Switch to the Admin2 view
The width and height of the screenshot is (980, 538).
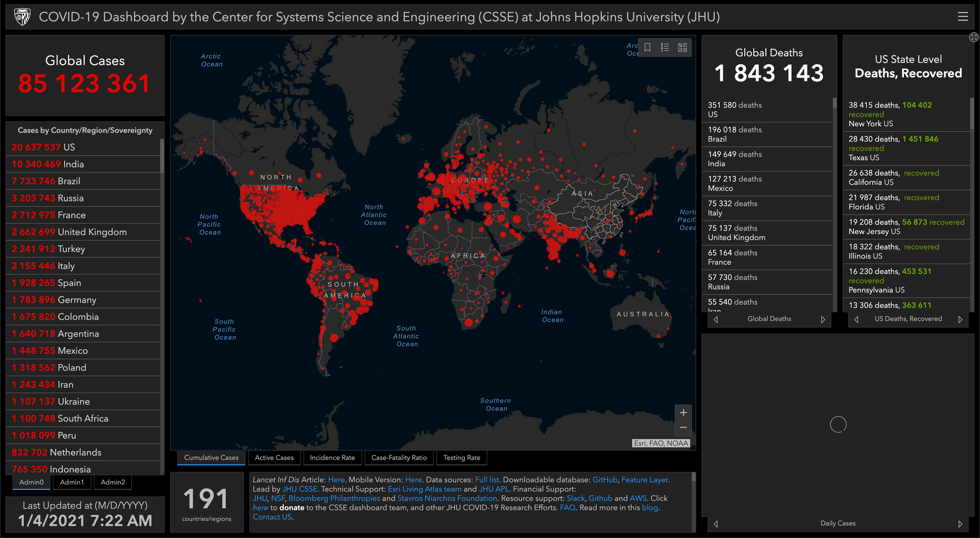(113, 482)
